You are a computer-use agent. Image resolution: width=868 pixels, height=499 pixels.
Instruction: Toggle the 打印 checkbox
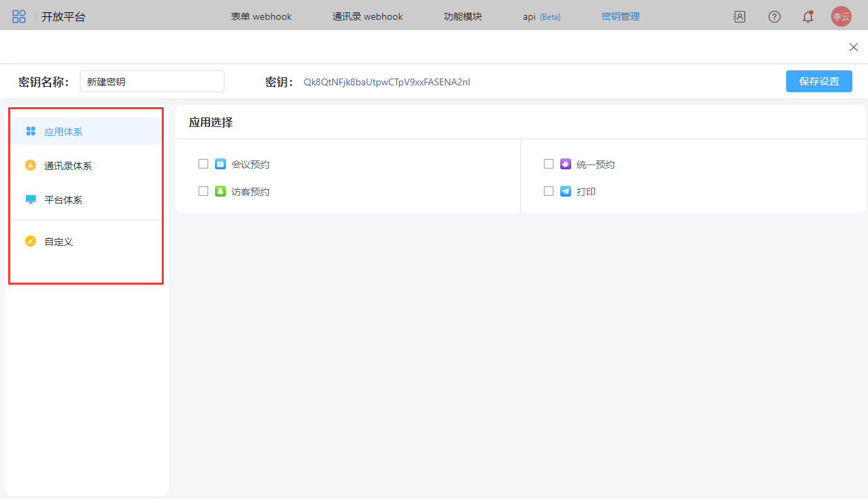pos(549,191)
